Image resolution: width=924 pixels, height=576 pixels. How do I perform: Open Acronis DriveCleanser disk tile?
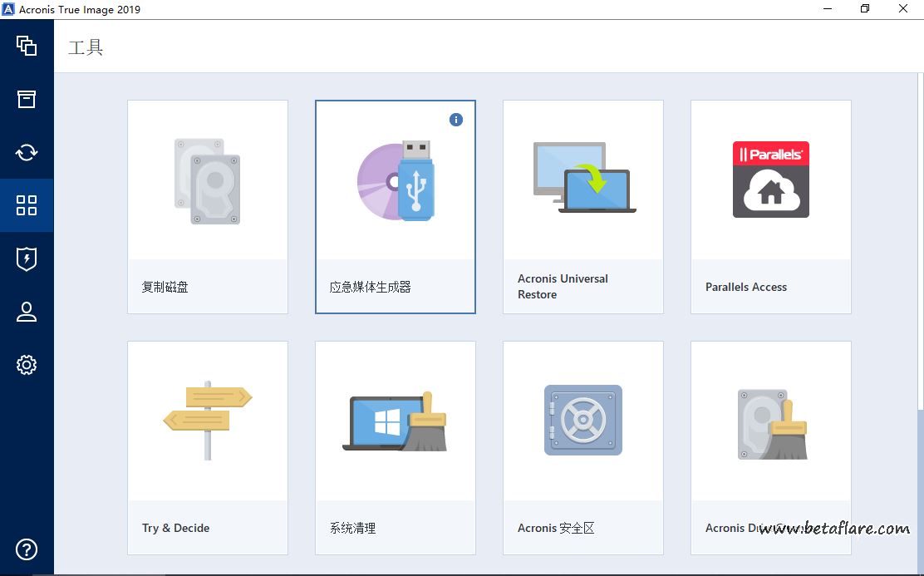(x=770, y=447)
